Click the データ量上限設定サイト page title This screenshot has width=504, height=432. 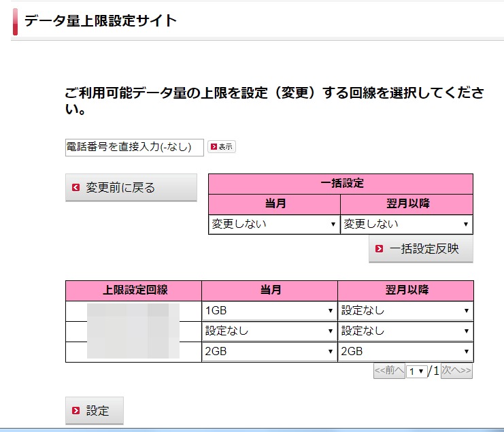click(101, 20)
